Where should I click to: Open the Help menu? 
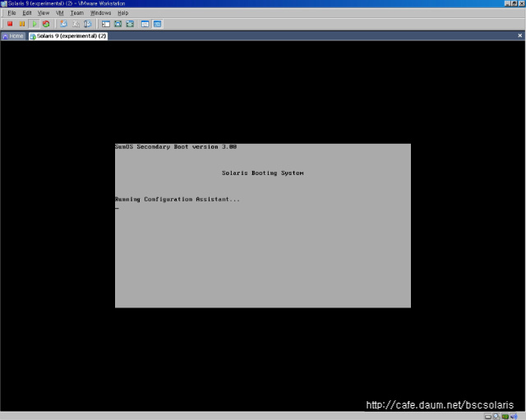pos(122,13)
